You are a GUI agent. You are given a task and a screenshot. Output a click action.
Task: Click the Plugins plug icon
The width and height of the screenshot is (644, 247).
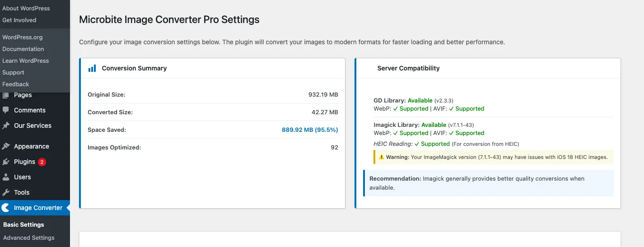pyautogui.click(x=6, y=162)
